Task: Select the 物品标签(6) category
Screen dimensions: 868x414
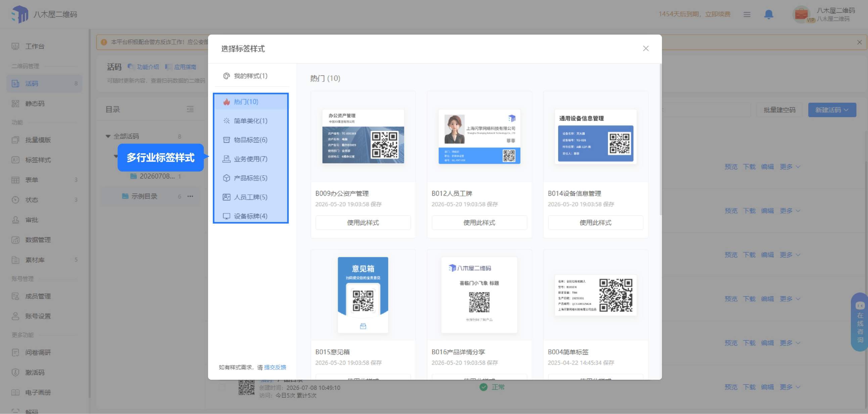Action: pos(251,140)
